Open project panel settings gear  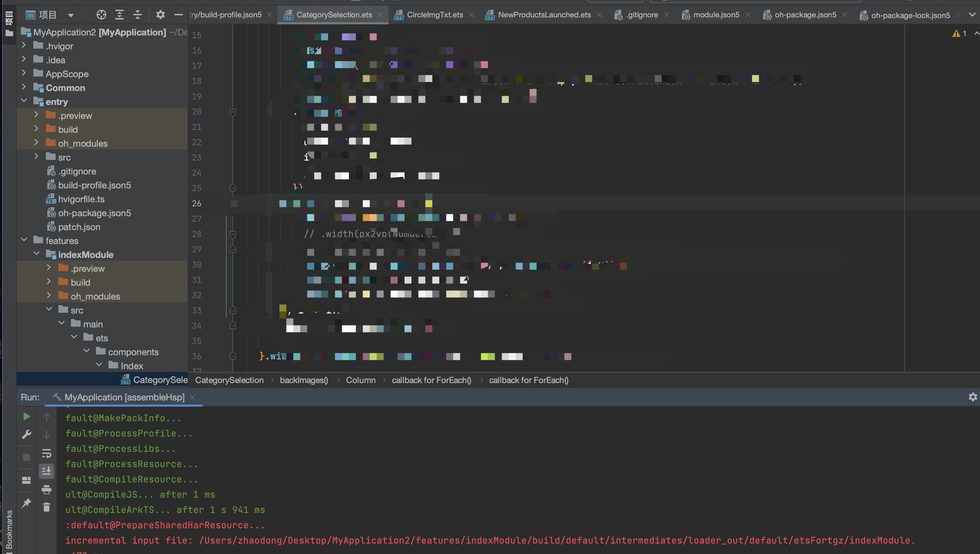161,15
